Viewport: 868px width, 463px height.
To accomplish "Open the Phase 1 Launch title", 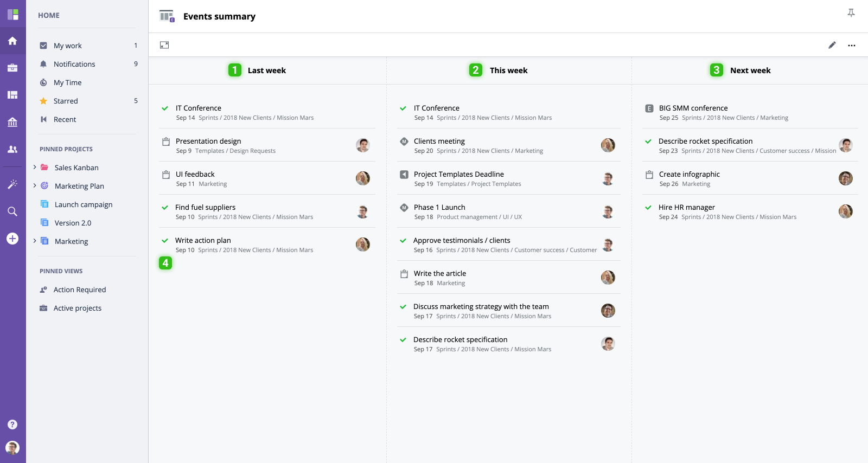I will pyautogui.click(x=439, y=207).
